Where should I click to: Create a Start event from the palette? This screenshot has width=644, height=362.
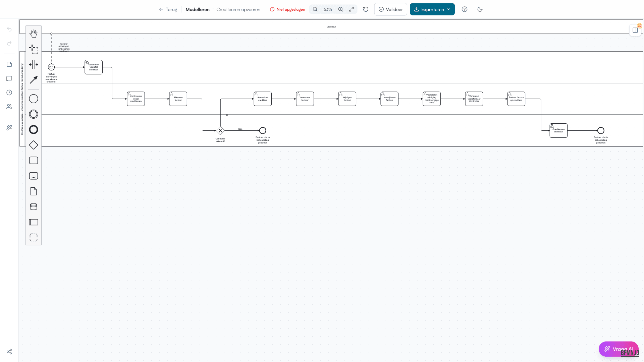coord(34,99)
